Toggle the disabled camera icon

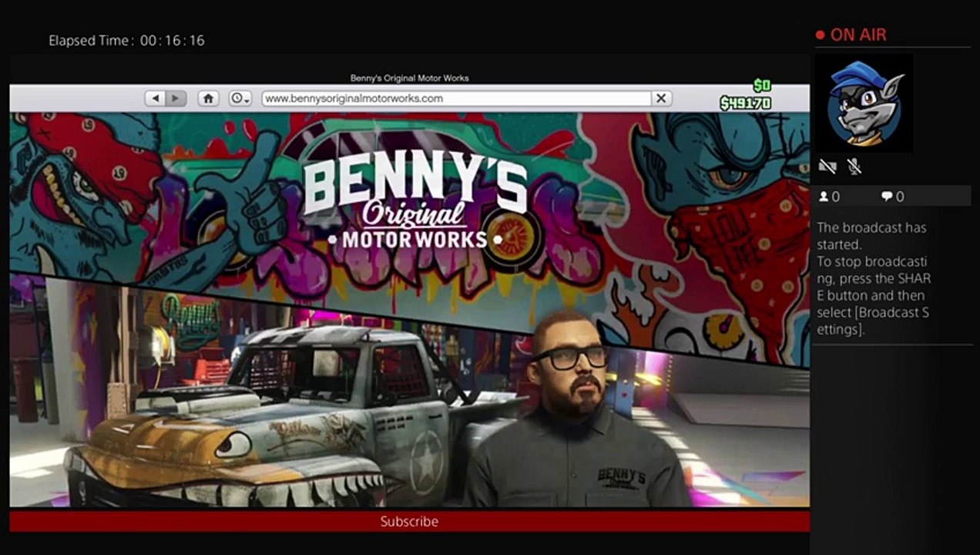click(827, 166)
